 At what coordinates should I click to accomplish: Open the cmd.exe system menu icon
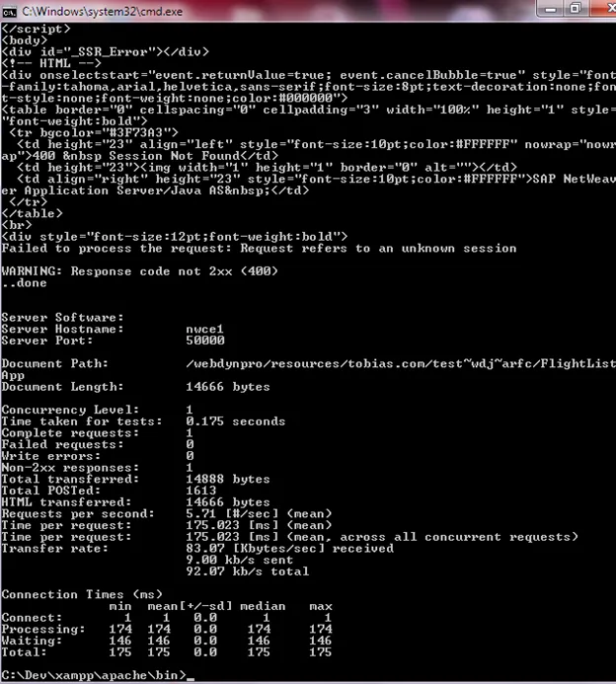tap(9, 11)
